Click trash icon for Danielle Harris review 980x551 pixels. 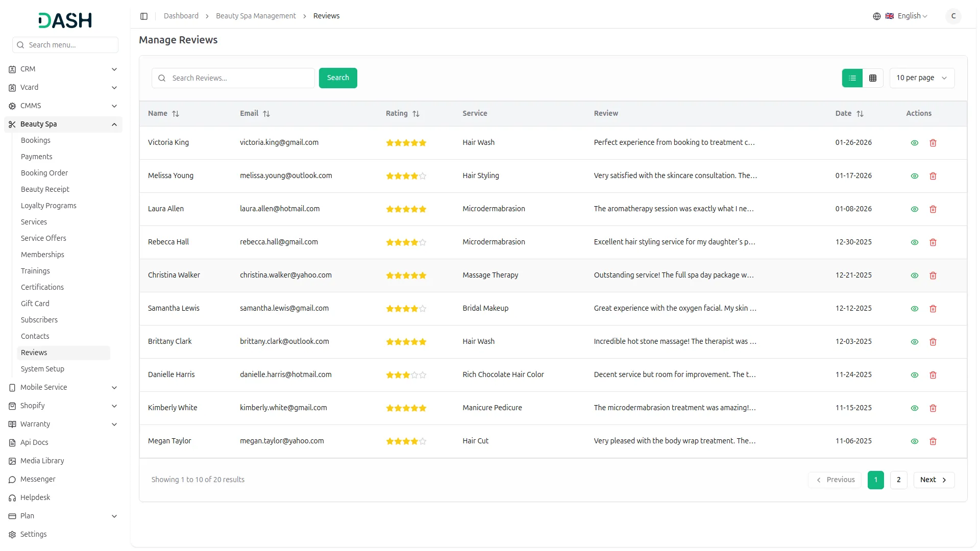(x=933, y=375)
